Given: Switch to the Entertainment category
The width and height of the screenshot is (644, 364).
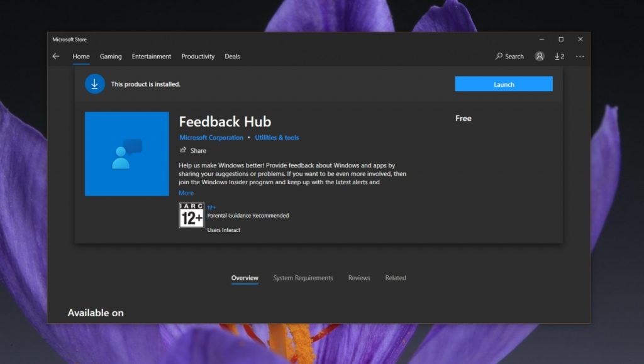Looking at the screenshot, I should click(x=151, y=57).
